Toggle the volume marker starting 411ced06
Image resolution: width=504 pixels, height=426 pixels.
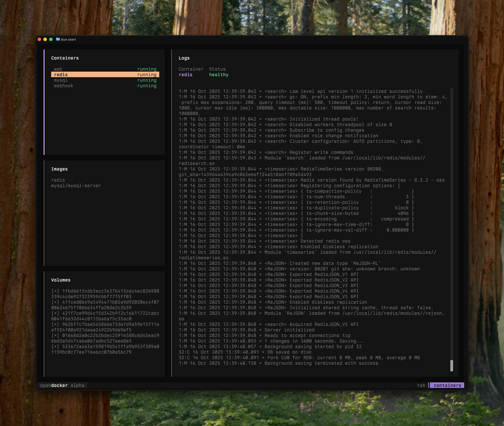click(x=55, y=302)
